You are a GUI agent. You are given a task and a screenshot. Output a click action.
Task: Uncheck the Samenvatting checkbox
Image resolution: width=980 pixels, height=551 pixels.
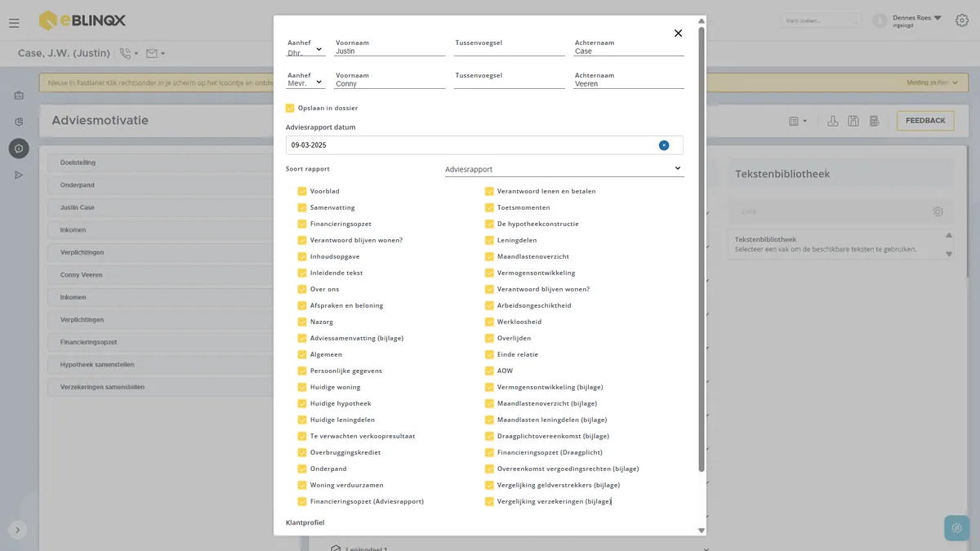click(302, 207)
